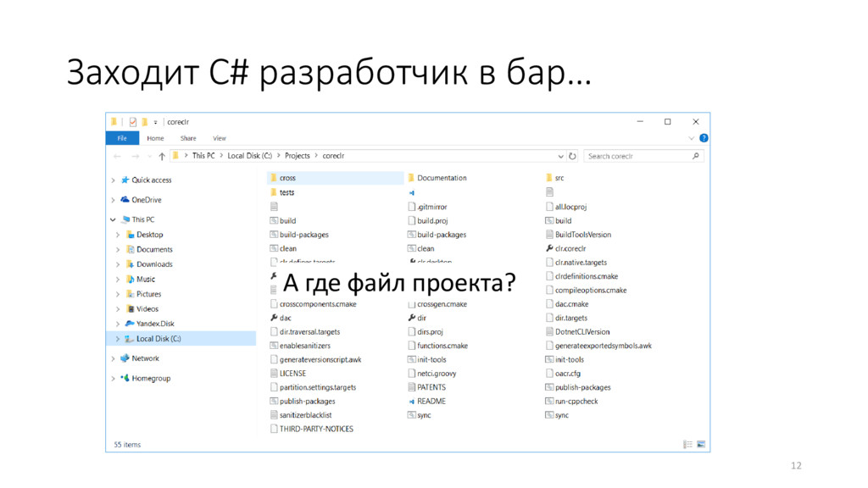The image size is (868, 488).
Task: Select Quick access in sidebar
Action: pos(151,180)
